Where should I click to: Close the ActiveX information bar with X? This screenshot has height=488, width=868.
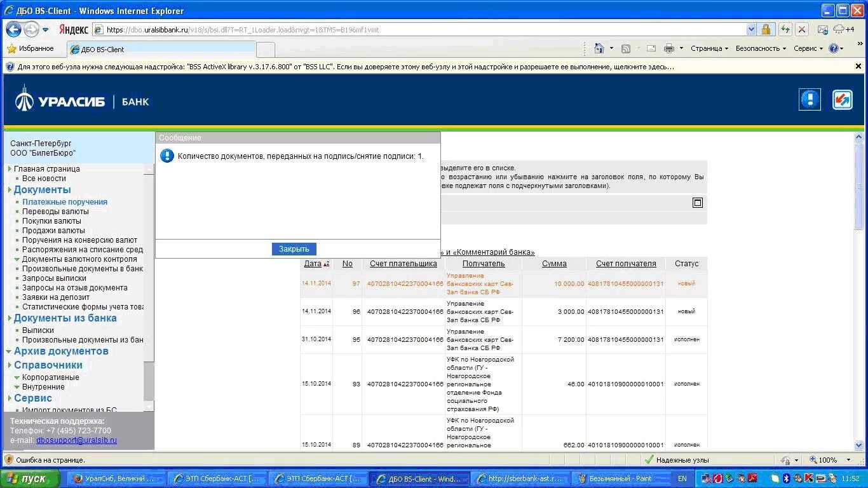[x=858, y=66]
